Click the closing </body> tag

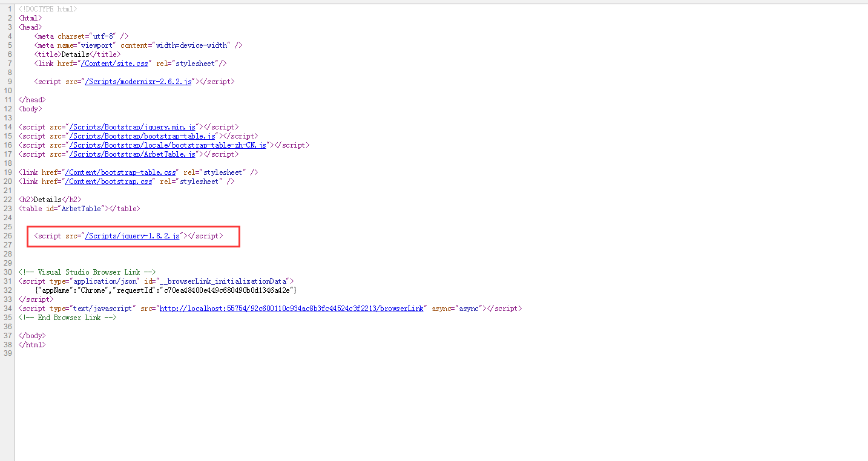pos(32,336)
